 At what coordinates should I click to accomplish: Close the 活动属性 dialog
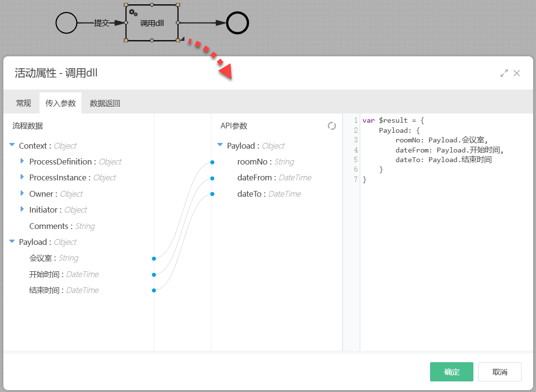coord(517,73)
